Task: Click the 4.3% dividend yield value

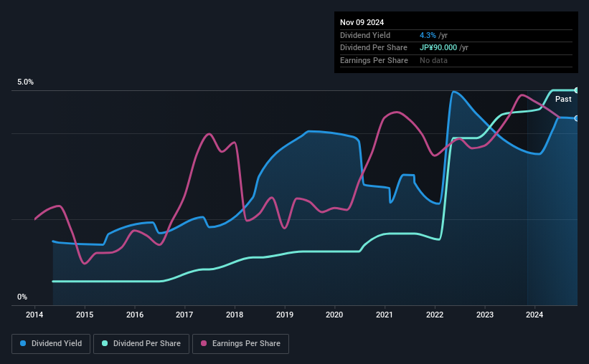Action: click(x=428, y=35)
